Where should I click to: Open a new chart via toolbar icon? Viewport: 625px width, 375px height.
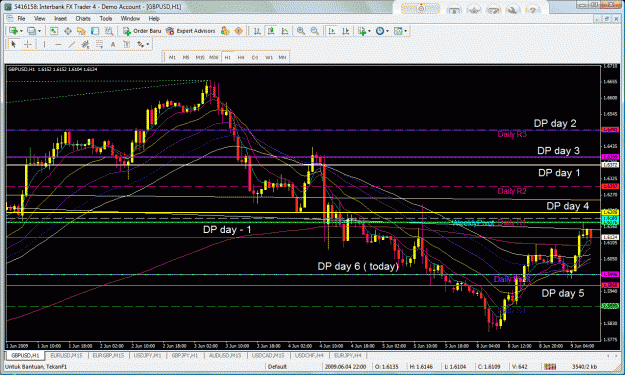14,31
